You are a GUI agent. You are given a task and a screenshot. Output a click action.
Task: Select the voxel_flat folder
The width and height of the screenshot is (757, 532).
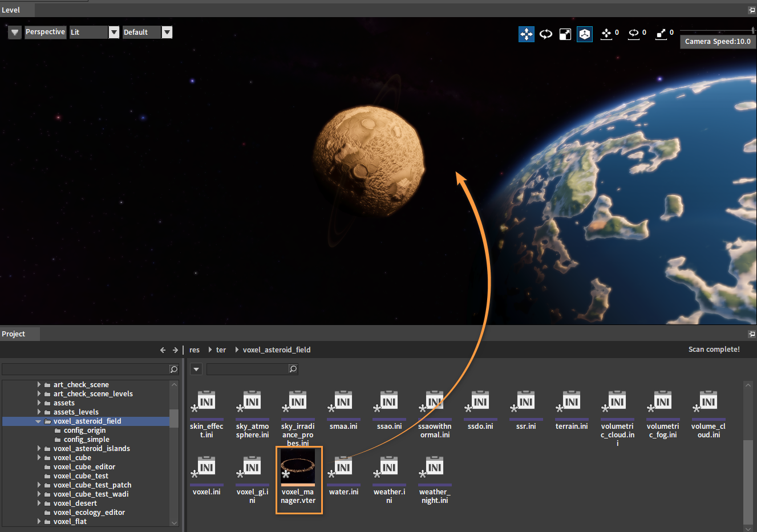pyautogui.click(x=70, y=521)
